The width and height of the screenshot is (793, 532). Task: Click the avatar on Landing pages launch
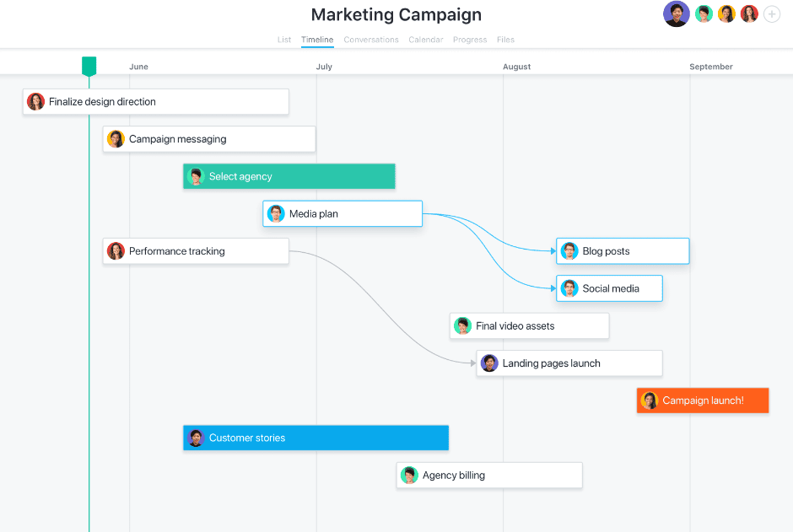click(488, 363)
